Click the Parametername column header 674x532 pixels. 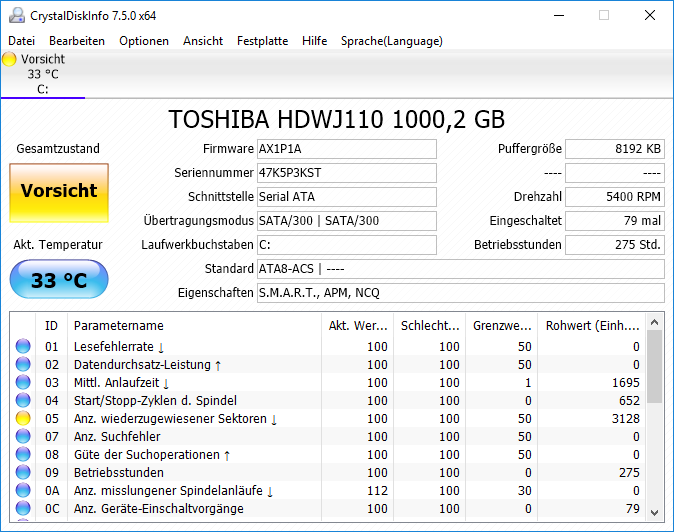[x=194, y=326]
